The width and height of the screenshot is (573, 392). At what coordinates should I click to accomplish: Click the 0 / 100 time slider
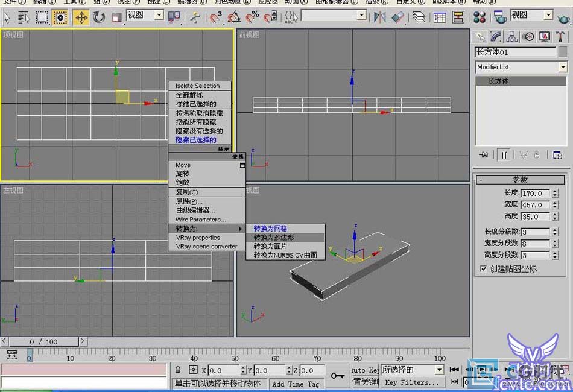point(44,341)
